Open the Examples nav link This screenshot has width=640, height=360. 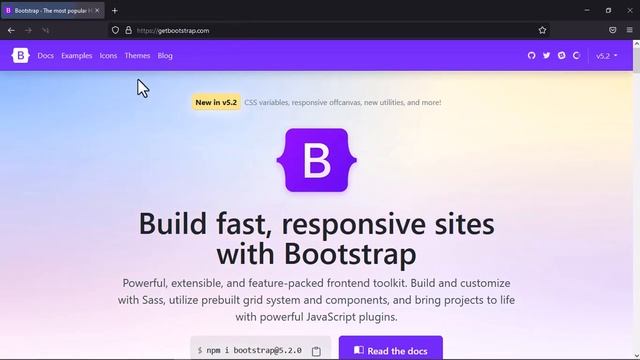coord(77,56)
